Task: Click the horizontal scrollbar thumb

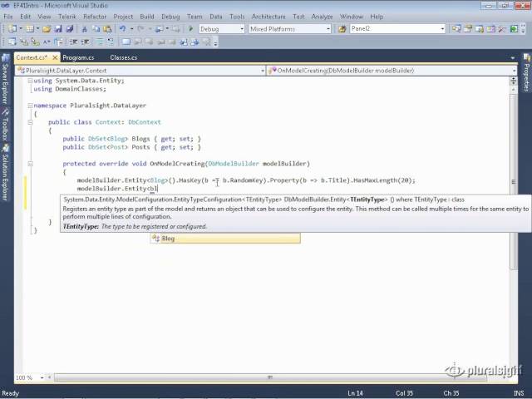Action: click(270, 377)
